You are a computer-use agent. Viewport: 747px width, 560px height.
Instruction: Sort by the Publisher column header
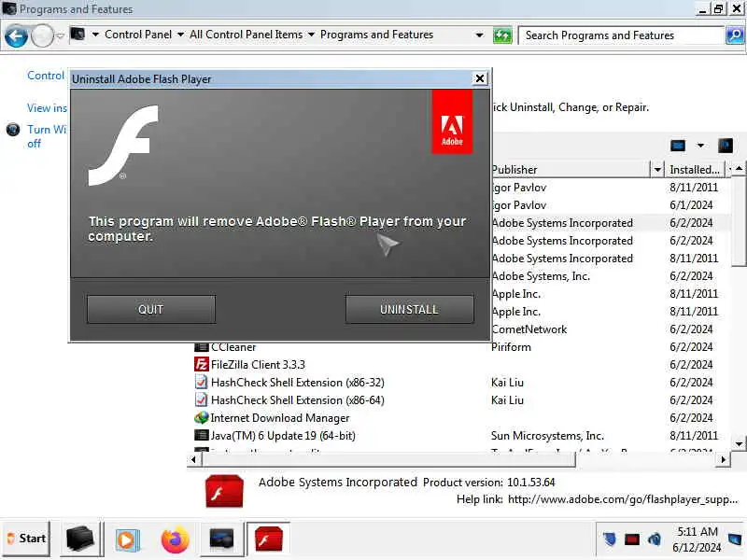571,170
